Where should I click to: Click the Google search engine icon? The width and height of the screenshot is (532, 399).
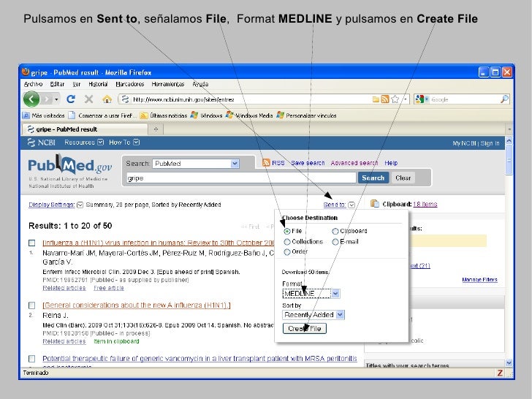(419, 99)
